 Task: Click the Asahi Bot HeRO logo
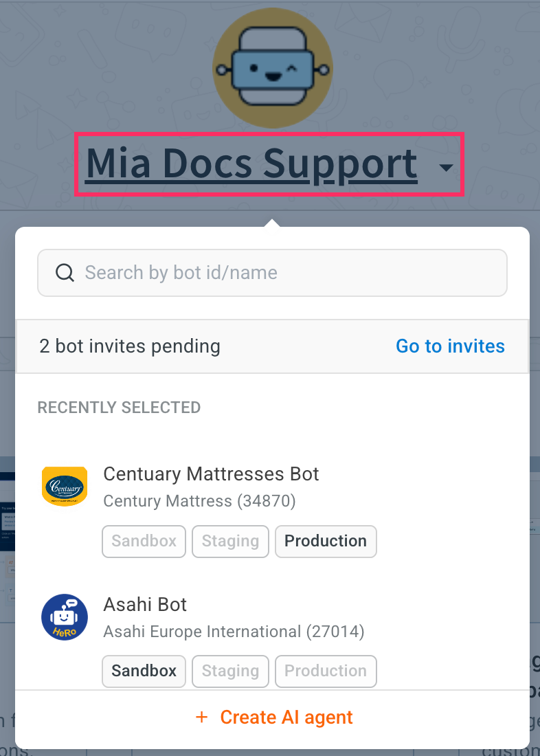click(65, 617)
